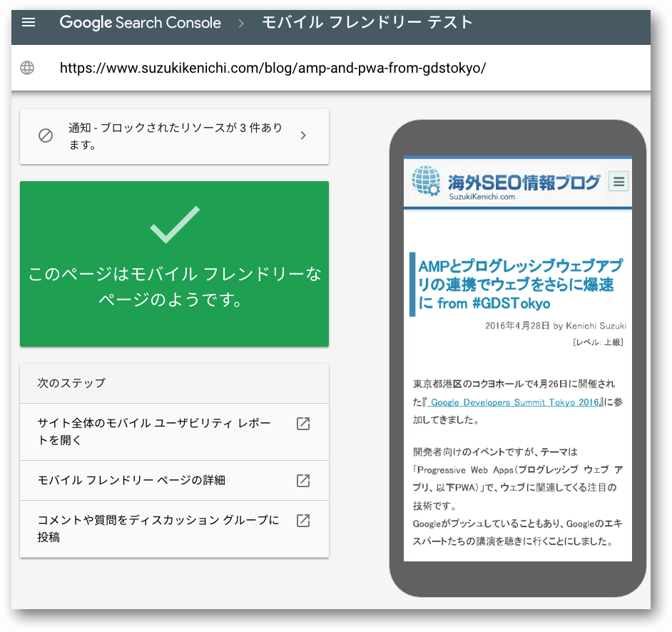Image resolution: width=672 pixels, height=632 pixels.
Task: Open Google Developers Summit Tokyo 2016 link
Action: [x=514, y=402]
